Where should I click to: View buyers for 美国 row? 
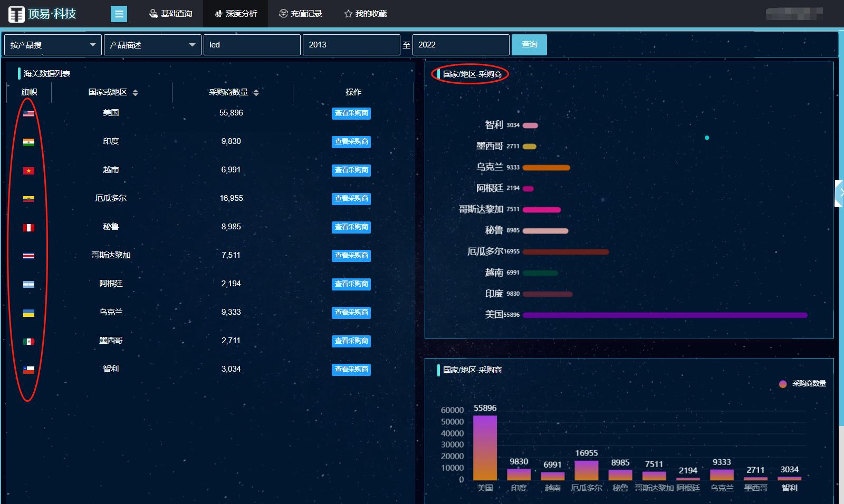click(x=351, y=113)
